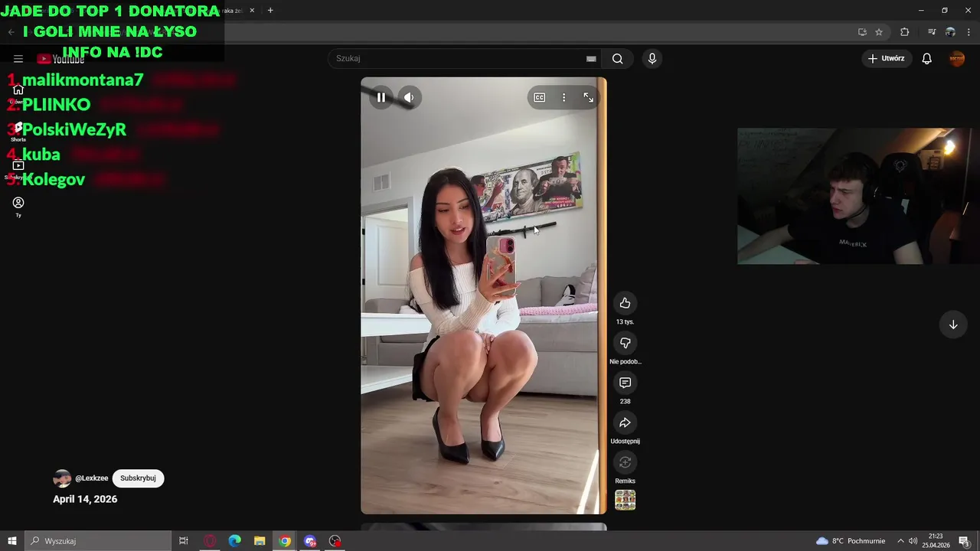Click the overlay name PLIINKO
The image size is (980, 551).
coord(56,105)
